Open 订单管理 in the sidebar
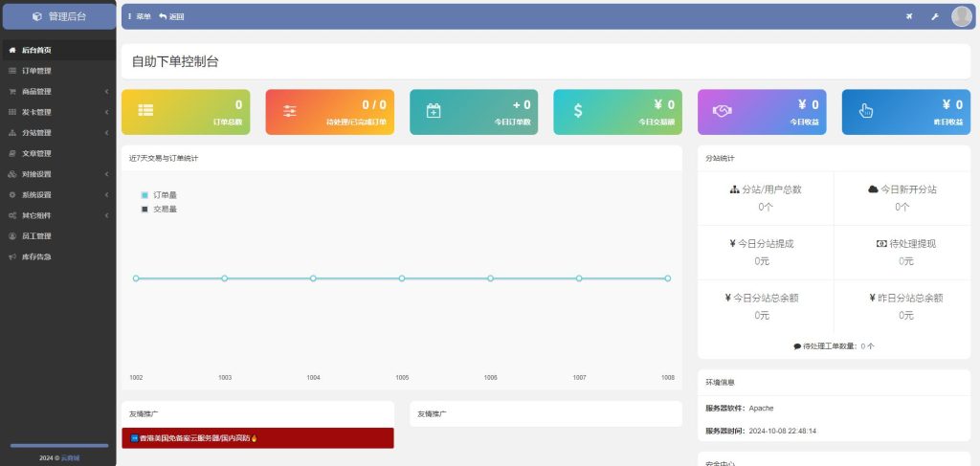The width and height of the screenshot is (980, 466). 36,71
